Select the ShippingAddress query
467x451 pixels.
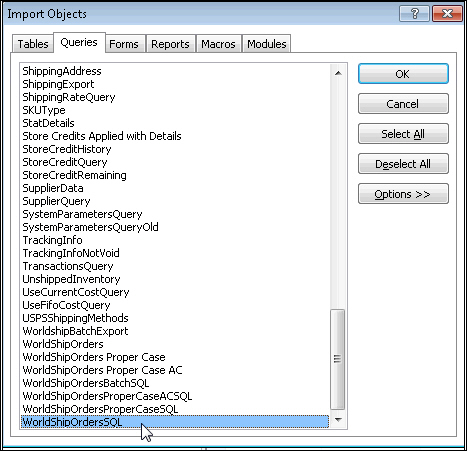pos(62,71)
